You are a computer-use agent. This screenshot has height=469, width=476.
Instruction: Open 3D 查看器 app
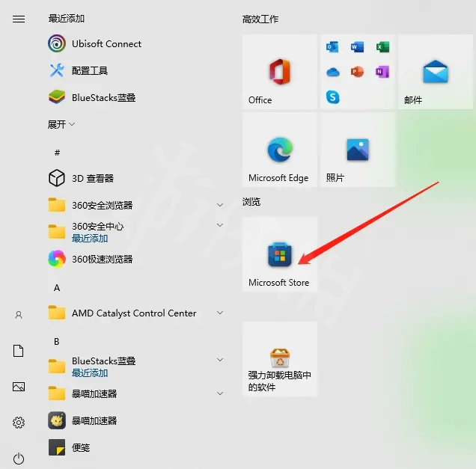coord(92,179)
